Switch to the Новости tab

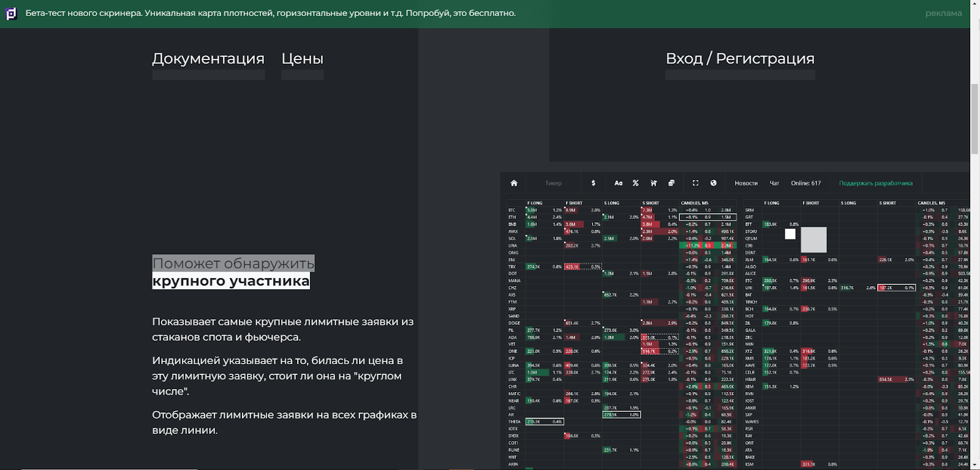(x=746, y=183)
